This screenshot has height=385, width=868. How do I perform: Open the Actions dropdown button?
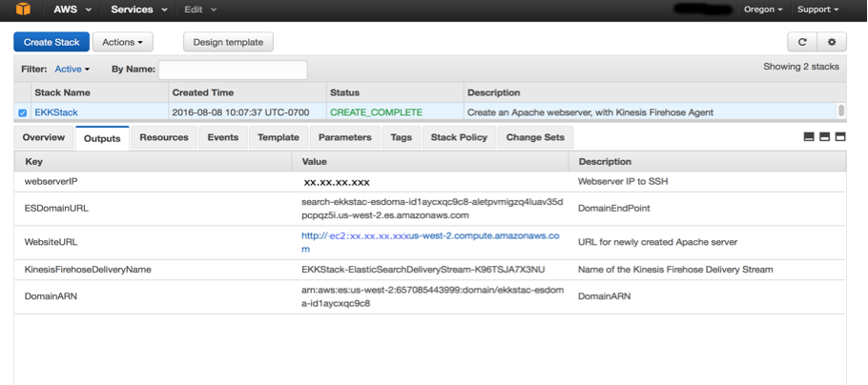(123, 42)
